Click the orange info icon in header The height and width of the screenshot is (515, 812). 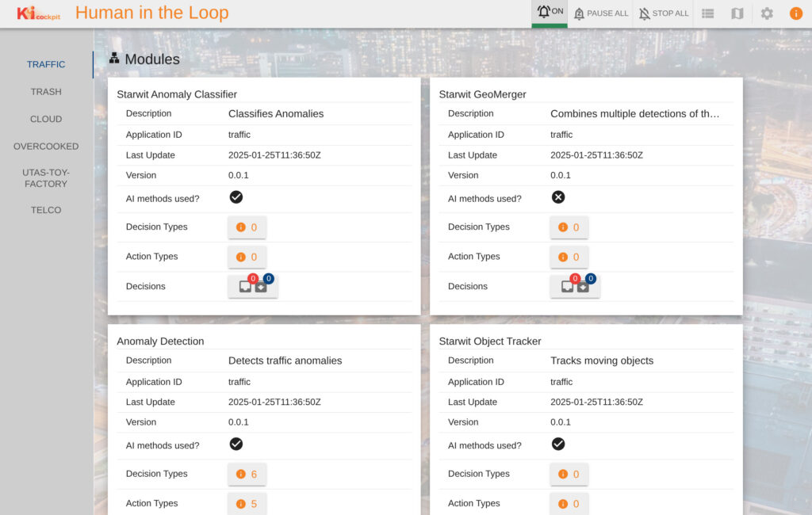point(796,13)
